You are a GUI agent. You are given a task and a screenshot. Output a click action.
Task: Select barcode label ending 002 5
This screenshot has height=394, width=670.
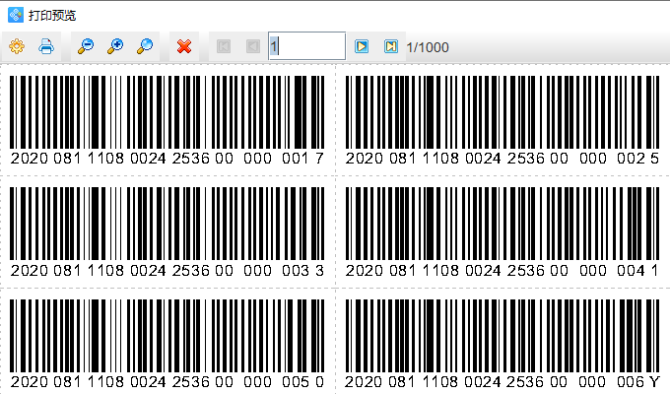[x=502, y=121]
